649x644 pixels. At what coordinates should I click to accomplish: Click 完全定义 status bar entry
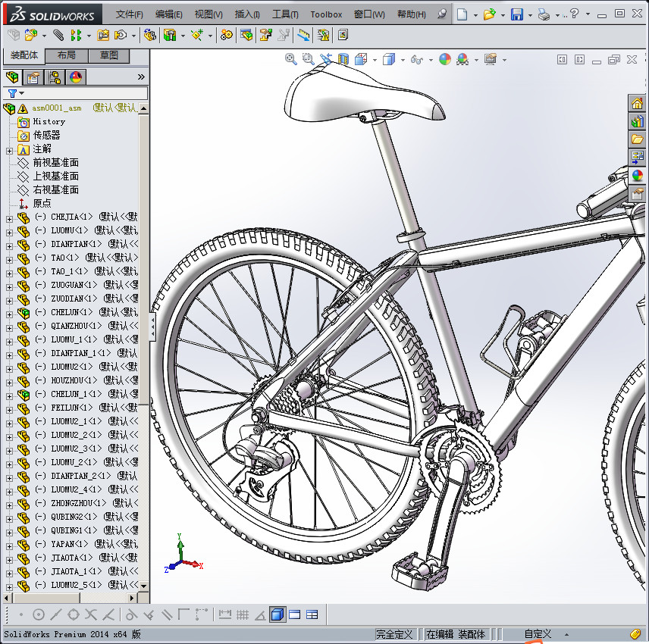(394, 633)
